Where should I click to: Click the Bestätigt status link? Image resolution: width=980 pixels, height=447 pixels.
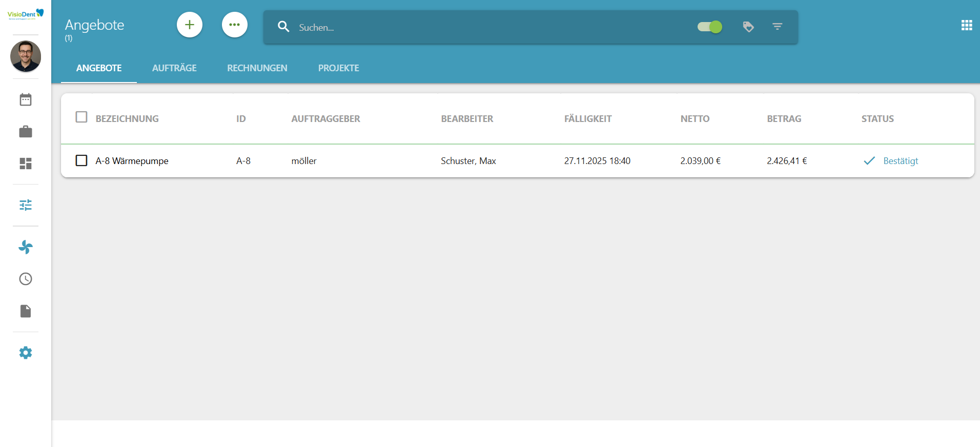[x=900, y=161]
